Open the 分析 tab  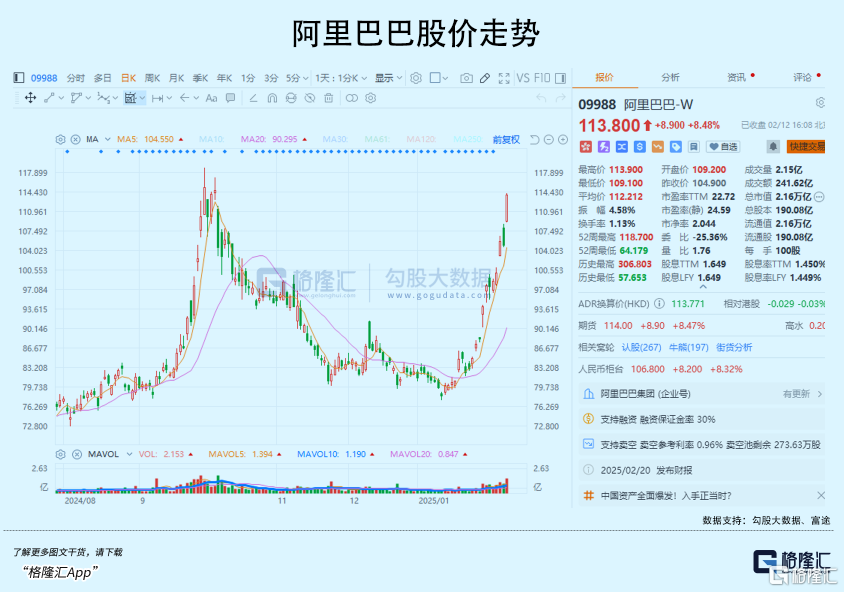[x=671, y=77]
